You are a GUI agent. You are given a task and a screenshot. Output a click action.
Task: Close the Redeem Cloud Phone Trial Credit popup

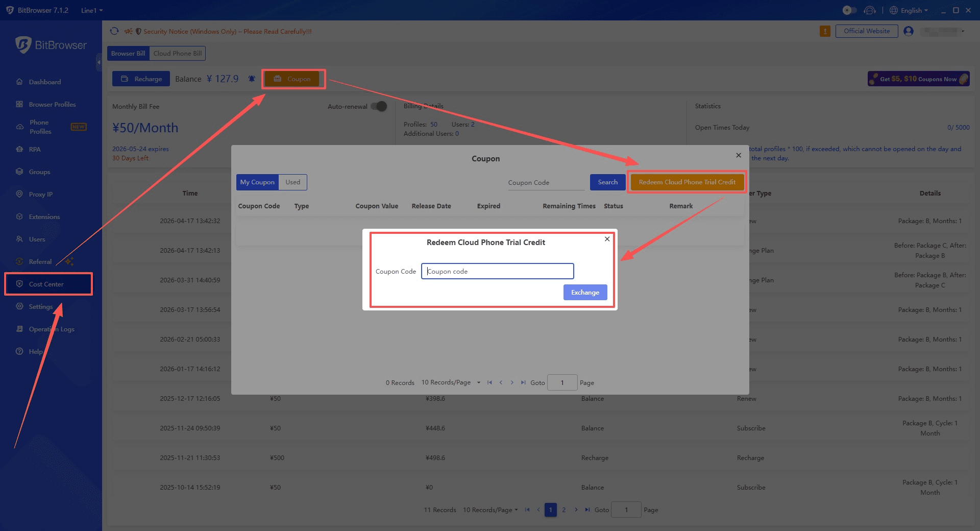[x=607, y=239]
